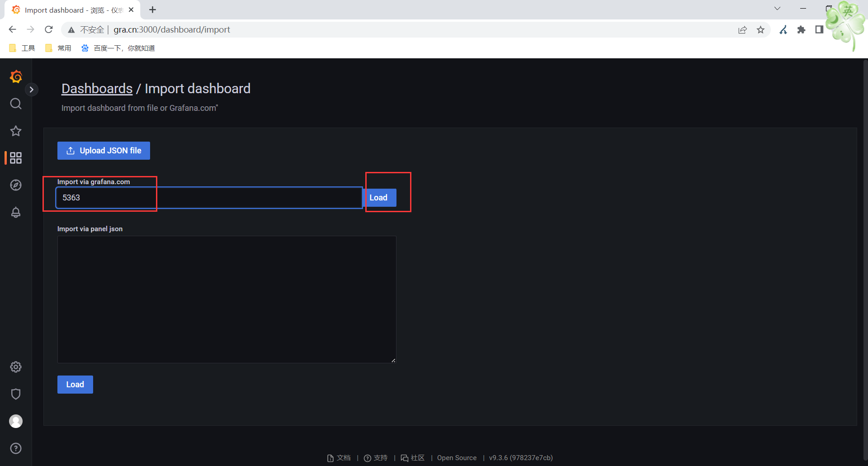
Task: Toggle the browser side panel
Action: click(x=819, y=30)
